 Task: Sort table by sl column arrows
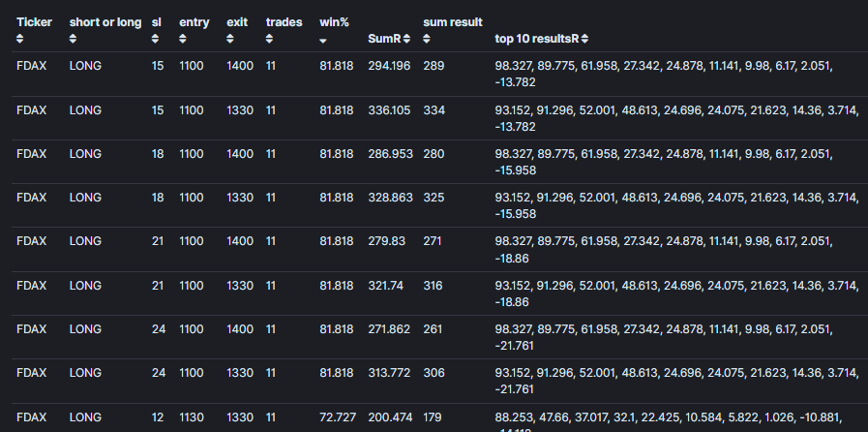[155, 39]
